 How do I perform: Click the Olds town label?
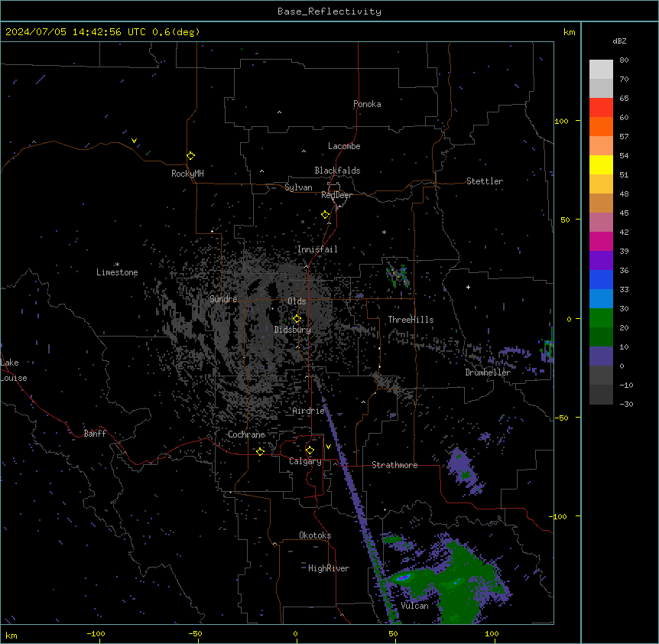[x=297, y=301]
